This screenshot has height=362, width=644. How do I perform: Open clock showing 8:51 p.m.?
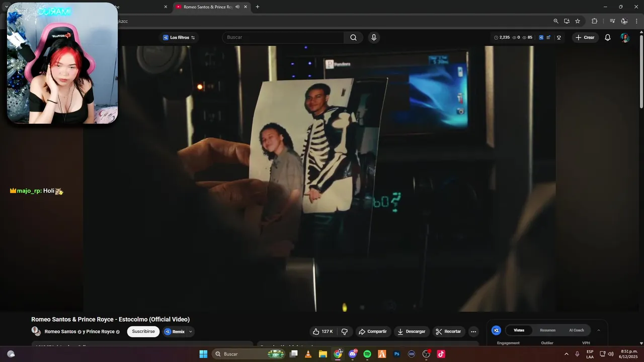coord(629,354)
